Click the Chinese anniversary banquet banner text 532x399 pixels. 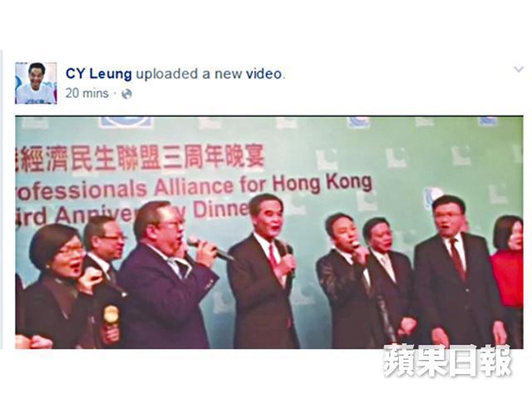tap(140, 158)
